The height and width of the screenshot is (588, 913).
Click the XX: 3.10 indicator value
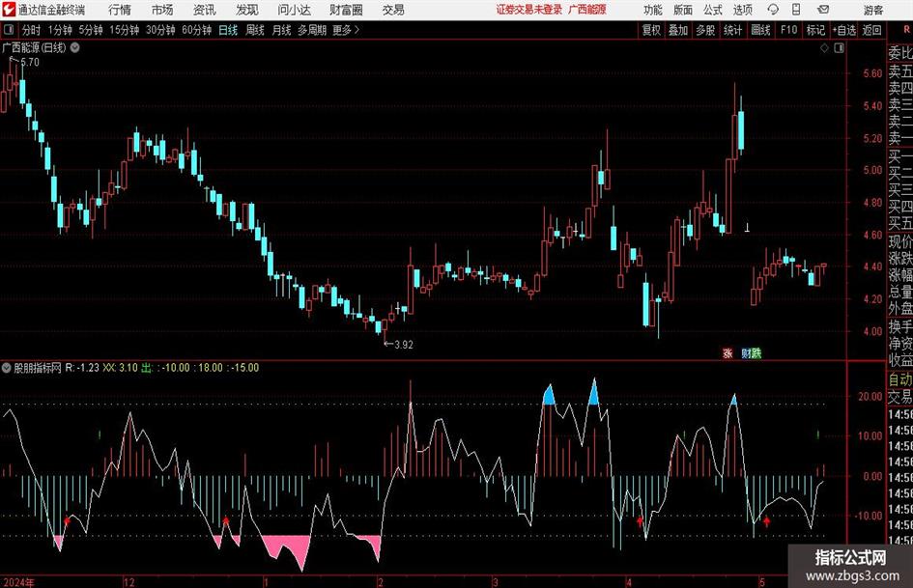tap(121, 368)
